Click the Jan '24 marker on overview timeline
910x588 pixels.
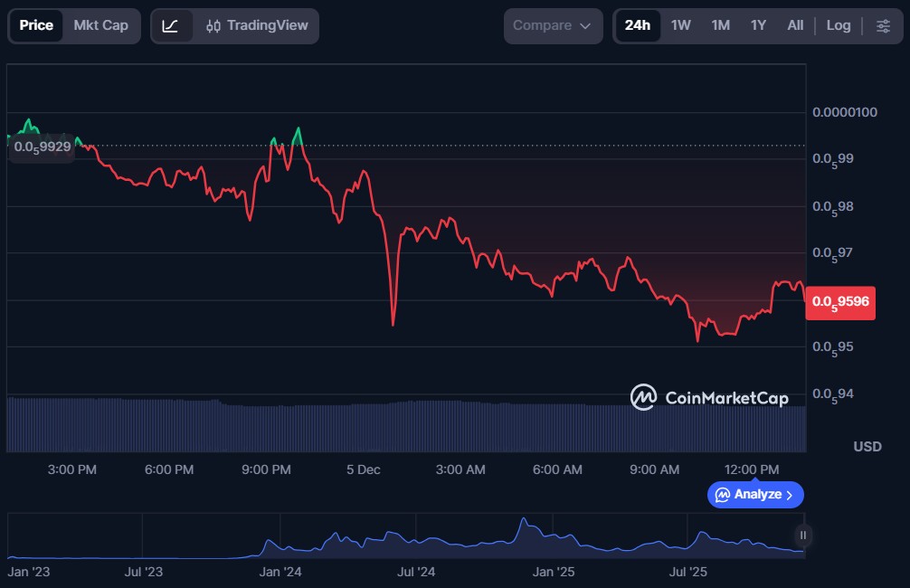280,572
